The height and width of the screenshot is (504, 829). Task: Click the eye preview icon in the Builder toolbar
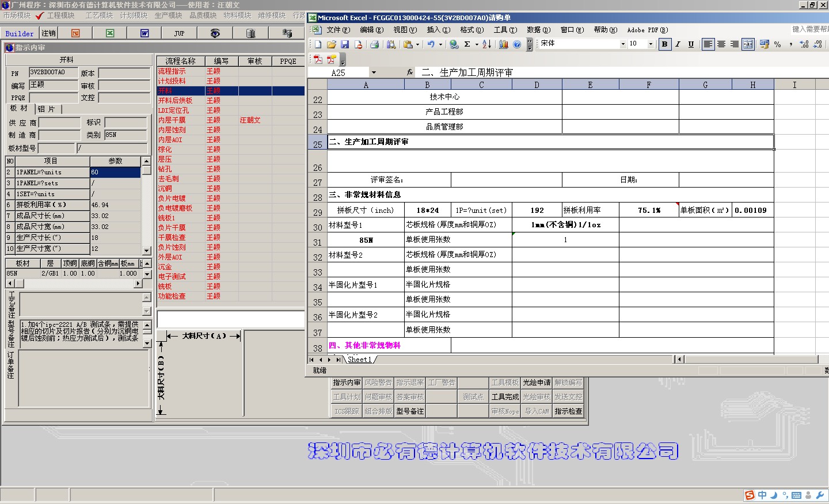[215, 33]
